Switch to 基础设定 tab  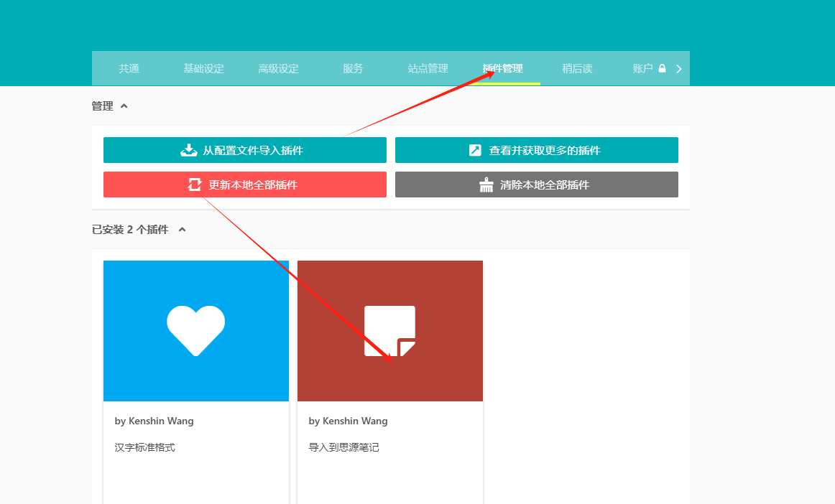[203, 69]
